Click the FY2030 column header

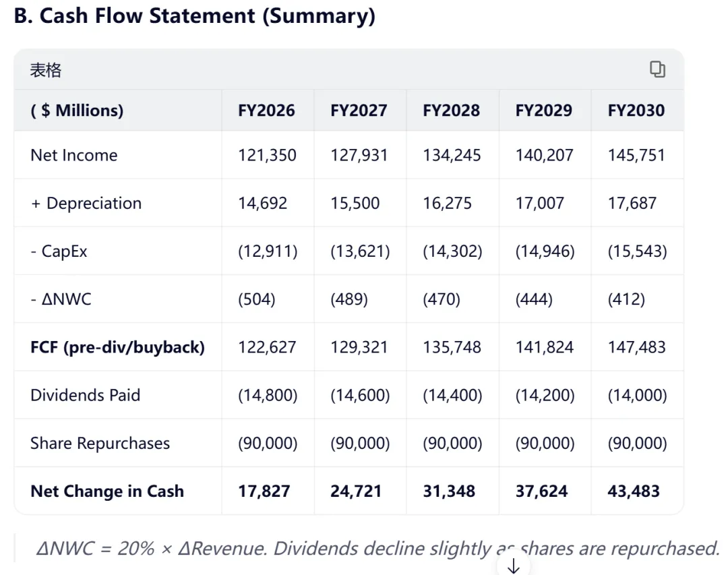coord(636,111)
